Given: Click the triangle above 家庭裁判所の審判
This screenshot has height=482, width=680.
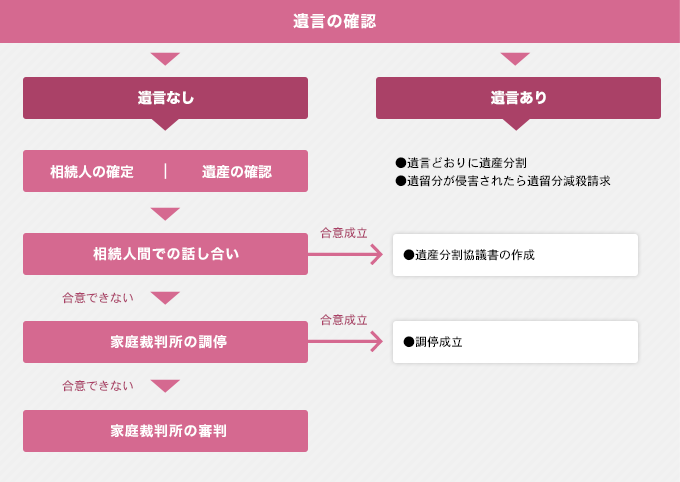Looking at the screenshot, I should coord(165,386).
